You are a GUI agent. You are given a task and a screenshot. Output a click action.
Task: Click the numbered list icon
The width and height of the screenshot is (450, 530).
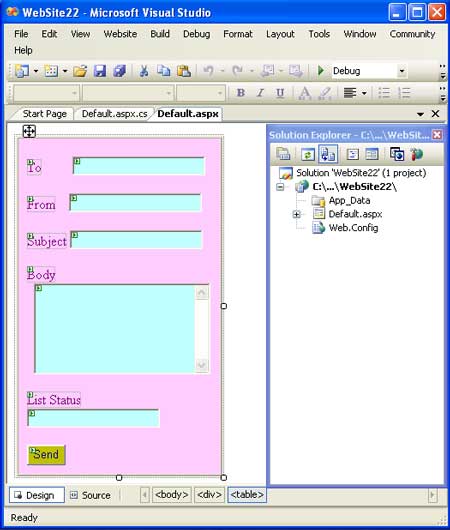pyautogui.click(x=404, y=92)
